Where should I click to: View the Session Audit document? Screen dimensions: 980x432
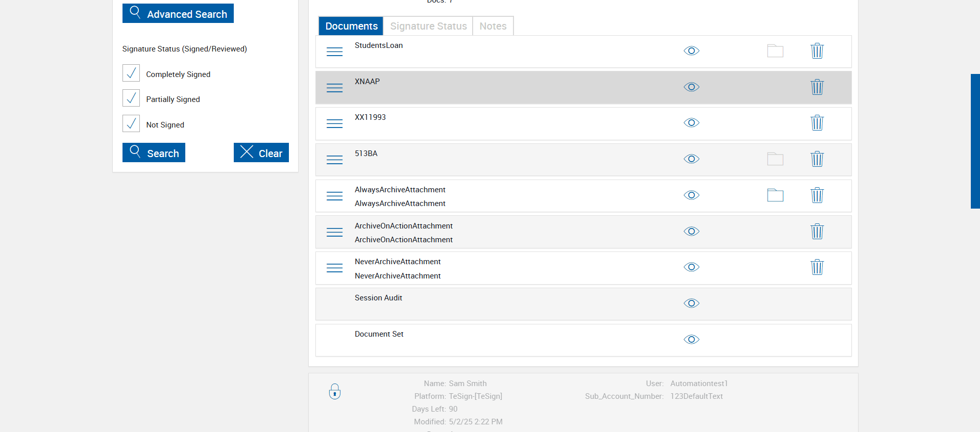point(692,303)
